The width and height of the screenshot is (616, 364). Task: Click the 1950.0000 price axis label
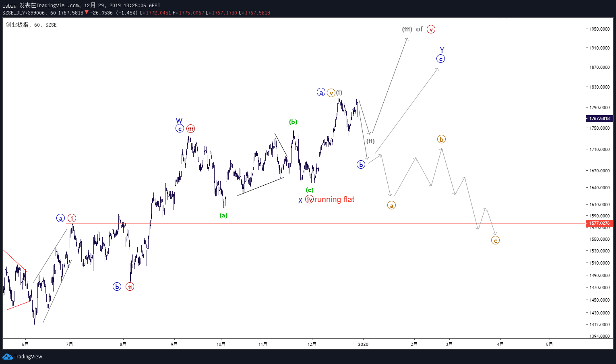[x=599, y=29]
